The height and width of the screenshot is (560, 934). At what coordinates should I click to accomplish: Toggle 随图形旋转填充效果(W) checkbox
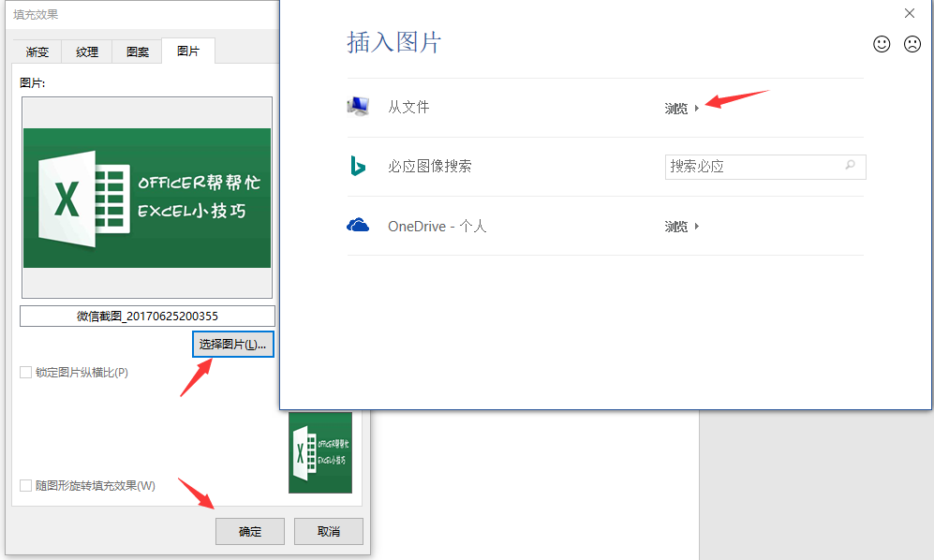25,485
